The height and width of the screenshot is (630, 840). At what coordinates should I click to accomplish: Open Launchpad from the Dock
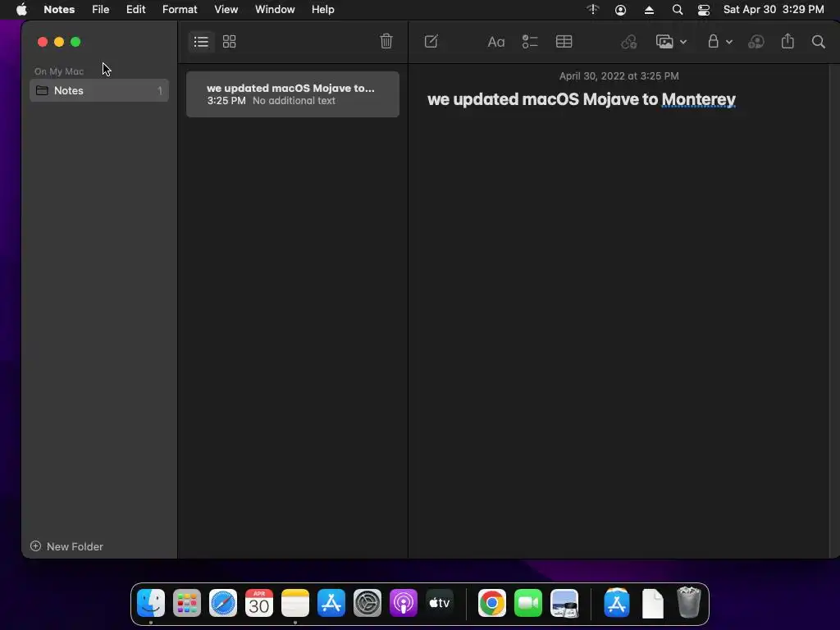[187, 603]
